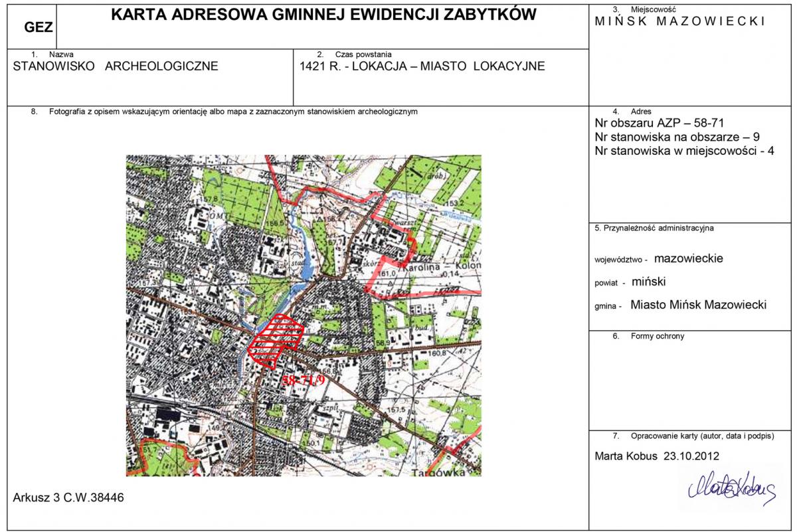Image resolution: width=797 pixels, height=532 pixels.
Task: Select the 'Arkusz 3 C.W.38446' sheet reference
Action: (x=68, y=497)
